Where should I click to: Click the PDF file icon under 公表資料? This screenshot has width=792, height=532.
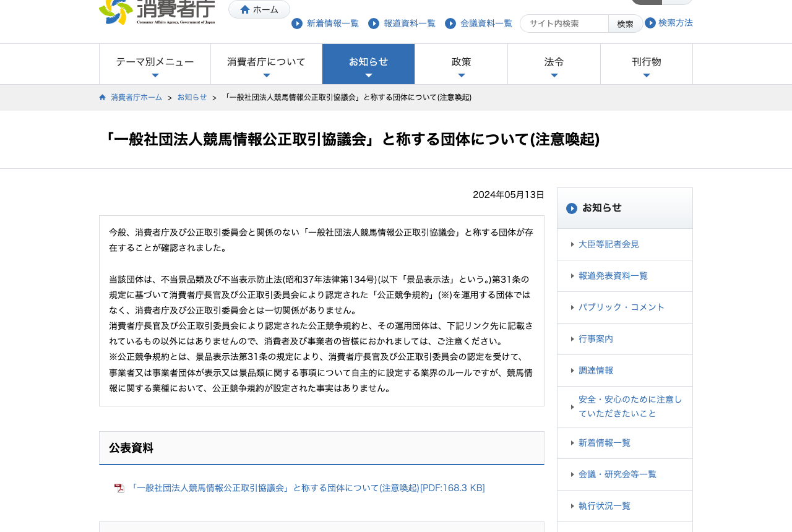[119, 488]
